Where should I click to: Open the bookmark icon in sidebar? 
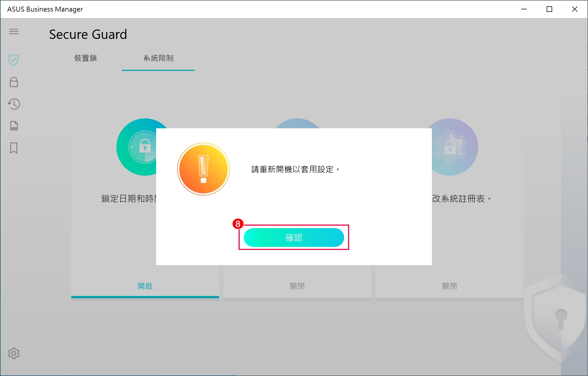[x=14, y=148]
